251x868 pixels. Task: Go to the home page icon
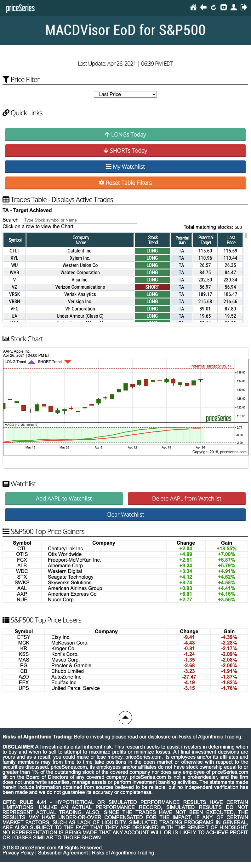(x=193, y=8)
